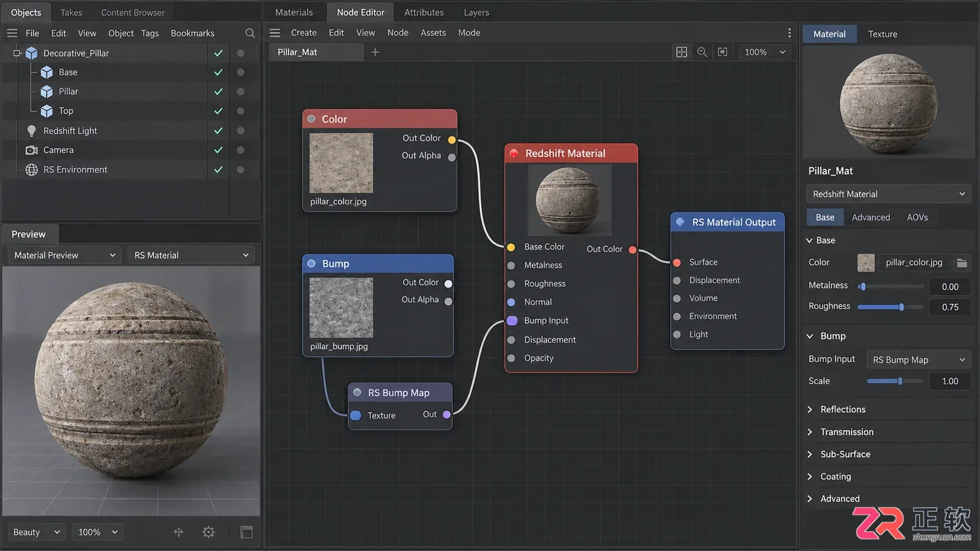The height and width of the screenshot is (551, 980).
Task: Toggle the Decorative_Pillar green checkmark
Action: click(x=218, y=53)
